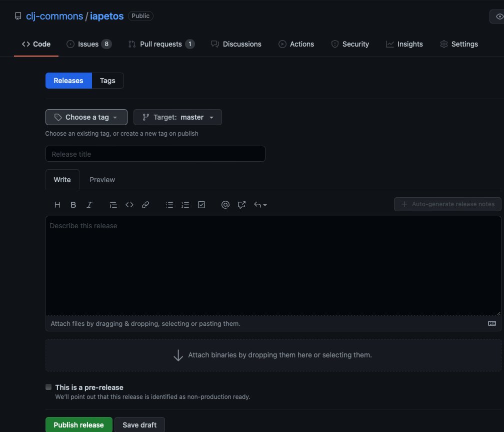
Task: Click Auto-generate release notes button
Action: [447, 204]
